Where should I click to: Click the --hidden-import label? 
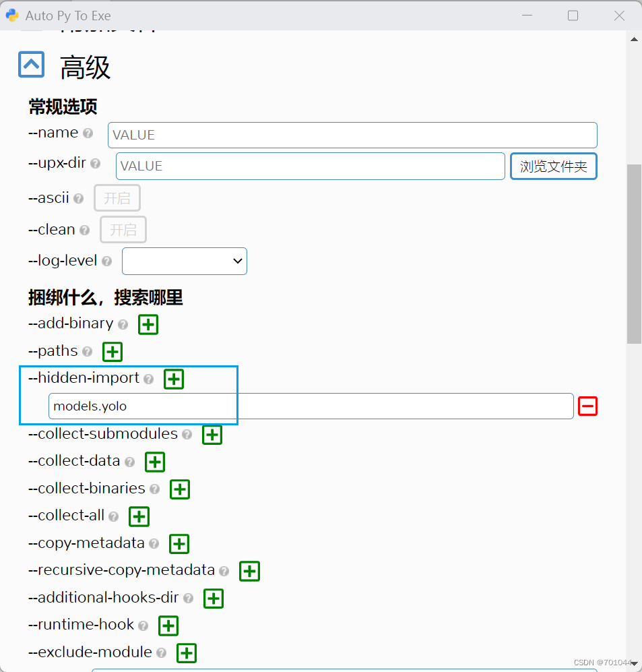coord(84,377)
